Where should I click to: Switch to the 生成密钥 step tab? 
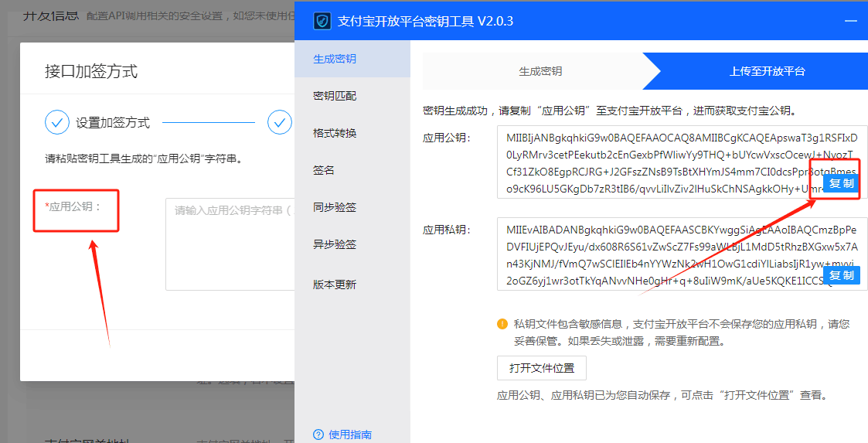tap(540, 71)
